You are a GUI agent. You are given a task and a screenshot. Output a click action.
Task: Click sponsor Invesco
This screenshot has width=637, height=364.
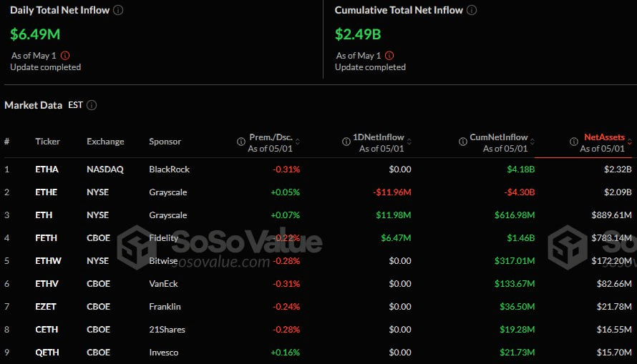(x=163, y=353)
